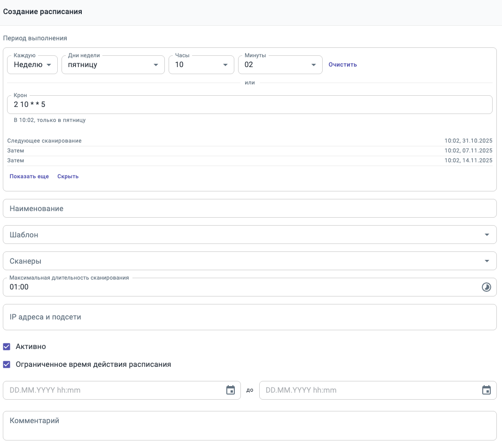This screenshot has width=502, height=448.
Task: Focus the Крон expression field
Action: (x=249, y=105)
